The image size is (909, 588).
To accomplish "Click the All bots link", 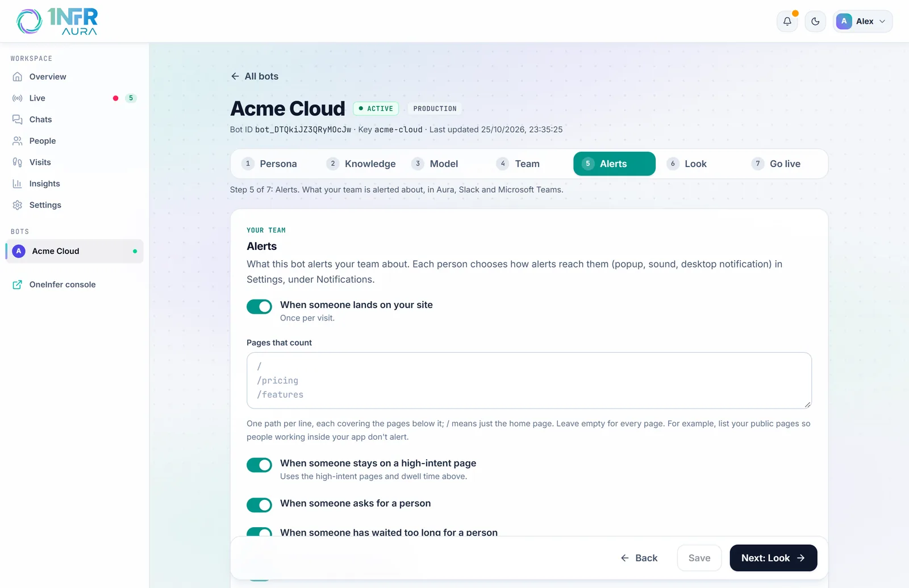I will click(255, 76).
